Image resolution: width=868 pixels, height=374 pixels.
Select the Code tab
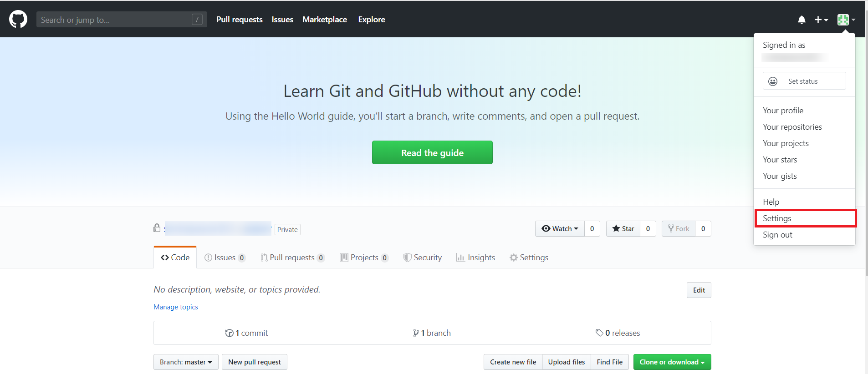pyautogui.click(x=175, y=258)
